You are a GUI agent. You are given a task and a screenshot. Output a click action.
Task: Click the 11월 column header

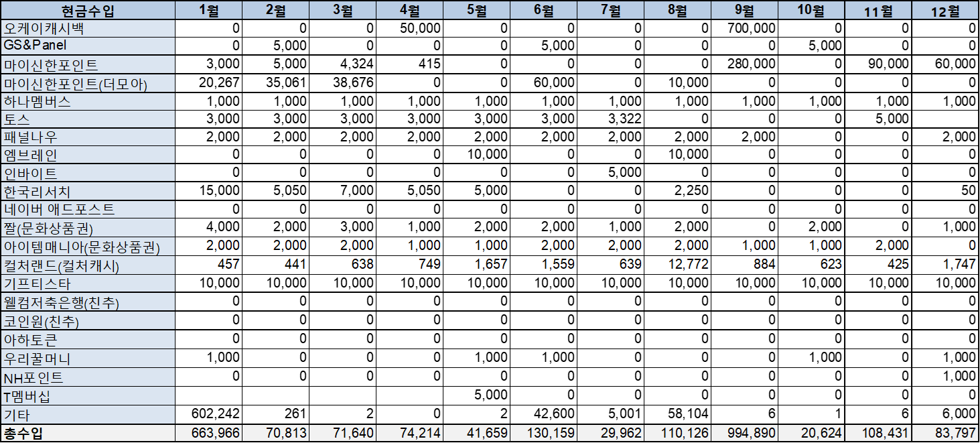tap(878, 10)
